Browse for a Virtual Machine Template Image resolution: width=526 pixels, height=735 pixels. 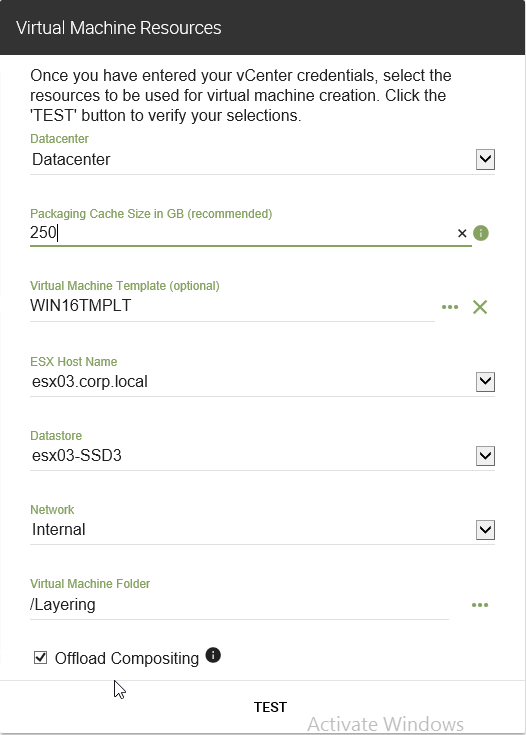[x=450, y=307]
